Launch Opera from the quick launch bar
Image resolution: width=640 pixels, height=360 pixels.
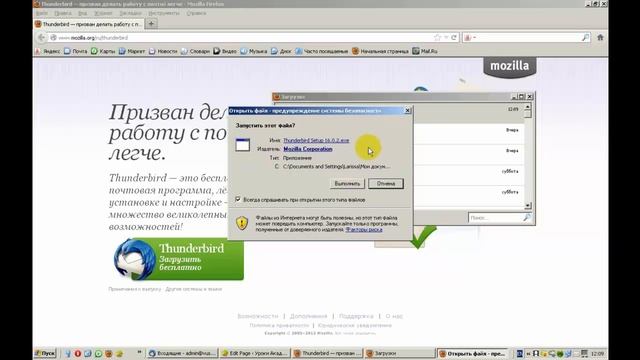point(78,353)
